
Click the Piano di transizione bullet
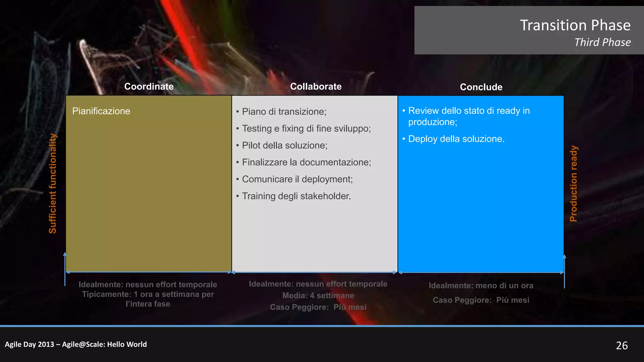[x=284, y=112]
